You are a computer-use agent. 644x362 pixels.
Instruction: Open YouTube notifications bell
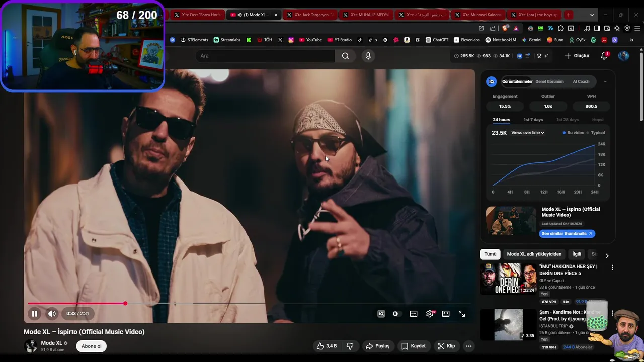coord(604,56)
